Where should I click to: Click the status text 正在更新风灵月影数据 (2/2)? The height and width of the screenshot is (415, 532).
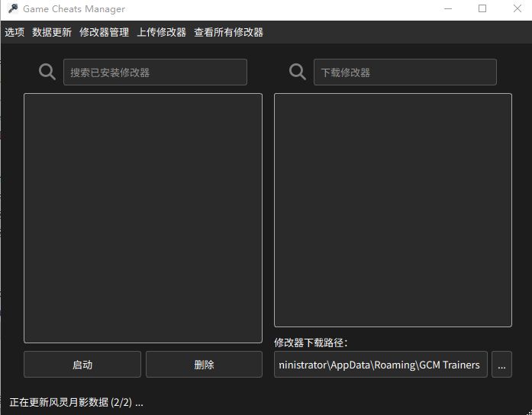coord(76,403)
